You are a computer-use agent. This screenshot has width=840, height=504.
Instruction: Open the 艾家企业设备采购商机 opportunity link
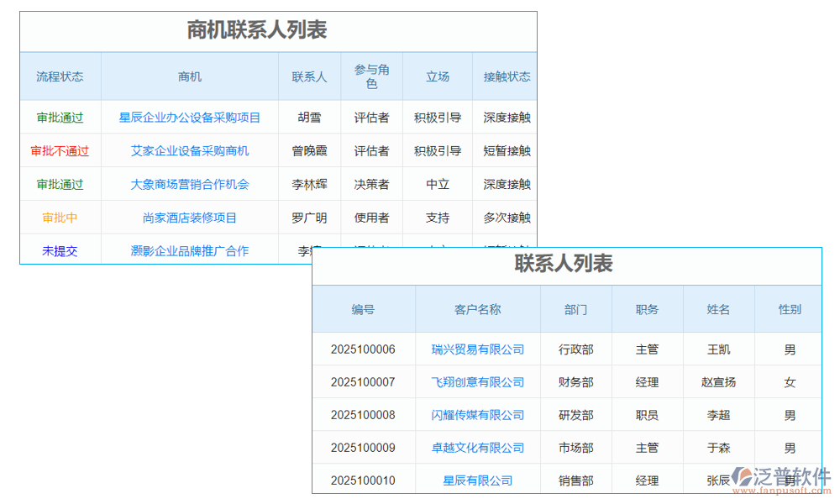pos(192,151)
